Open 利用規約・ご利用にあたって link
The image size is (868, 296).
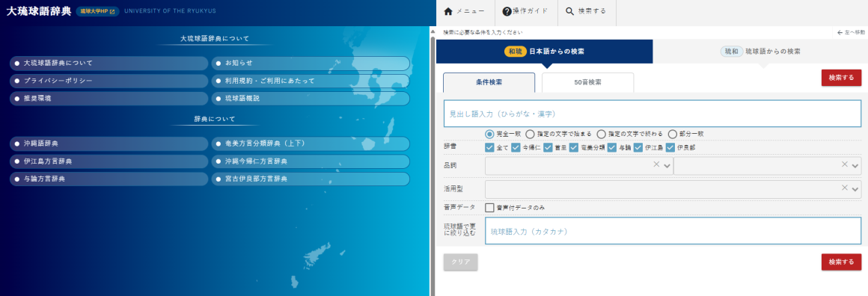point(311,81)
